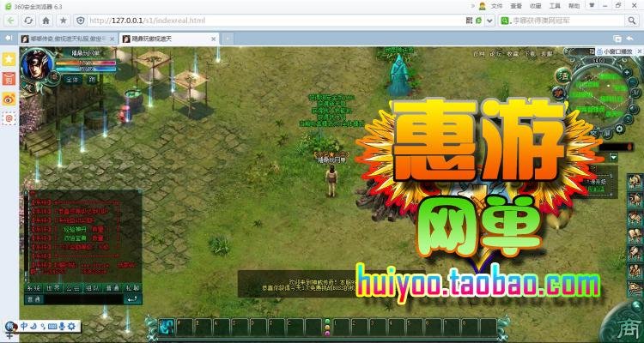The image size is (644, 343).
Task: Select the 组队 chat channel tab
Action: [94, 288]
